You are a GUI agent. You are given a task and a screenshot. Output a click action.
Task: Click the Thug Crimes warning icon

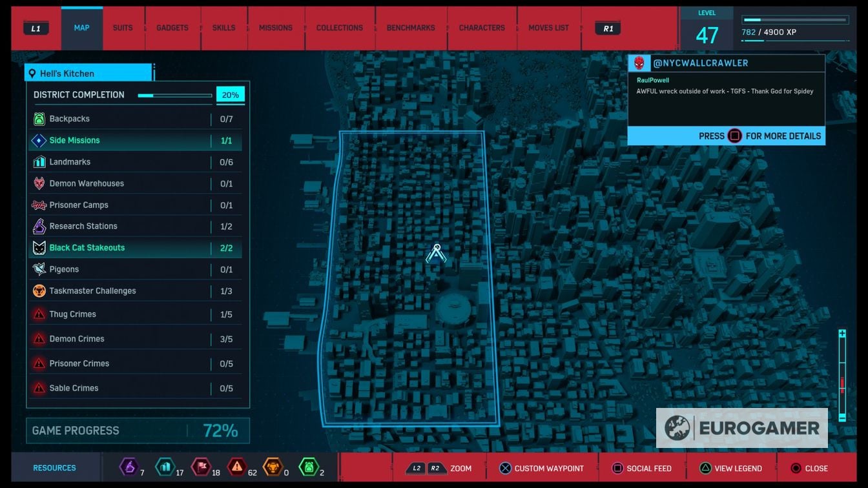pyautogui.click(x=39, y=314)
